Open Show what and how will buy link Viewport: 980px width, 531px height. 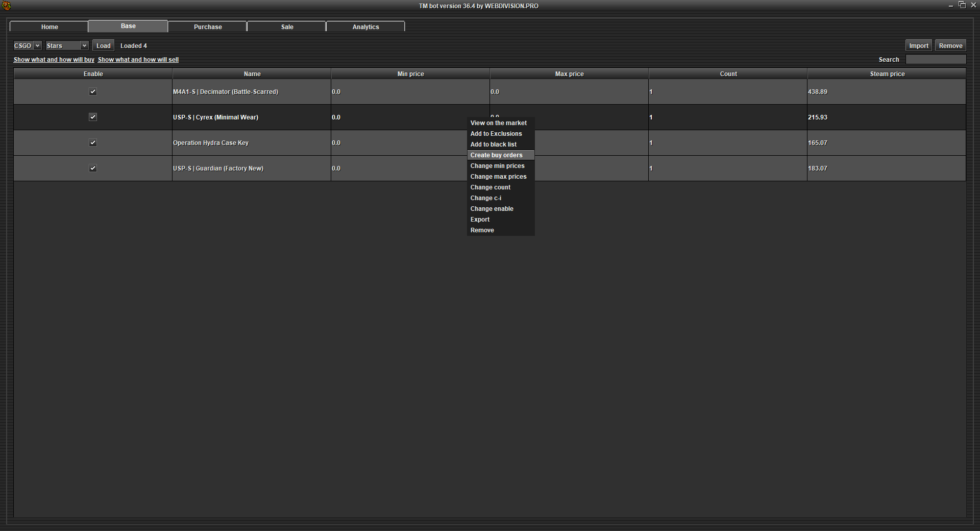coord(54,60)
